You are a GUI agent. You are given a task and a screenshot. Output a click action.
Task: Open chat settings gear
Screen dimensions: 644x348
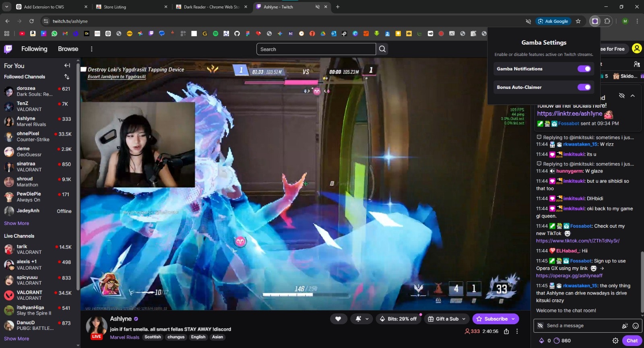(x=615, y=341)
